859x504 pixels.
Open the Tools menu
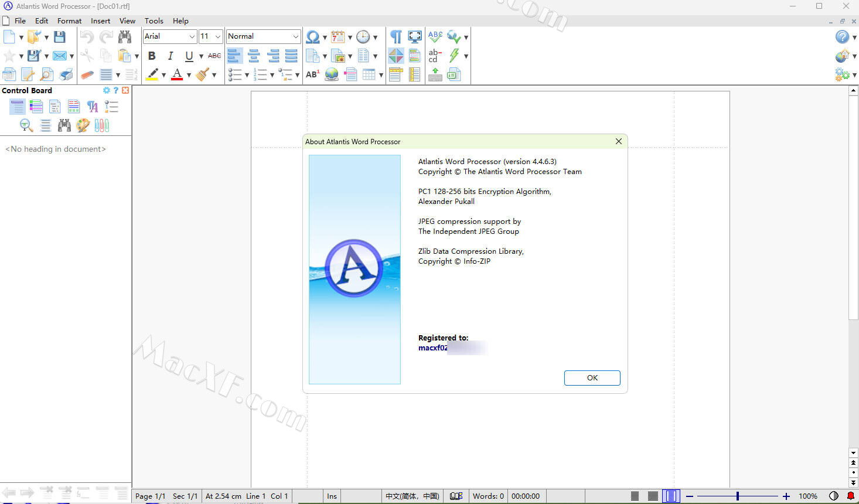coord(154,21)
